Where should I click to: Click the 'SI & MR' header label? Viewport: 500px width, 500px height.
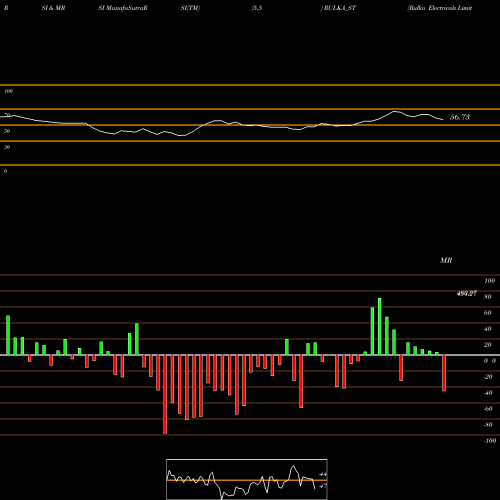pos(53,8)
